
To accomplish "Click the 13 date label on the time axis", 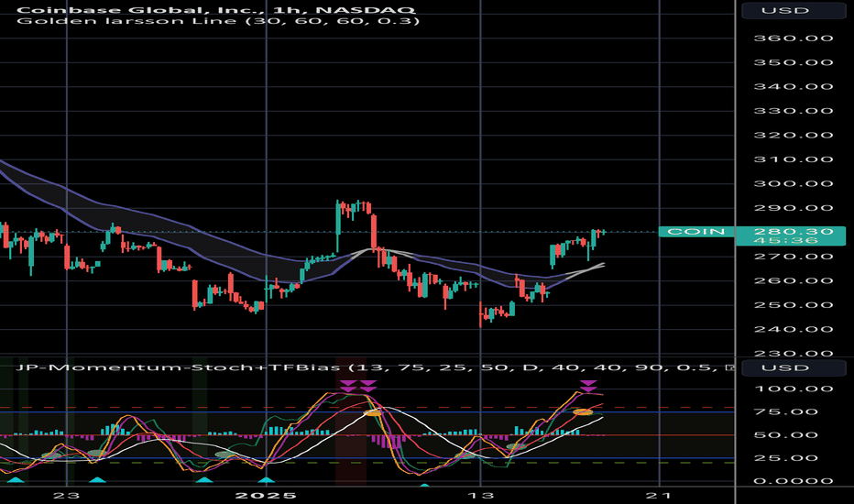I will pos(481,495).
